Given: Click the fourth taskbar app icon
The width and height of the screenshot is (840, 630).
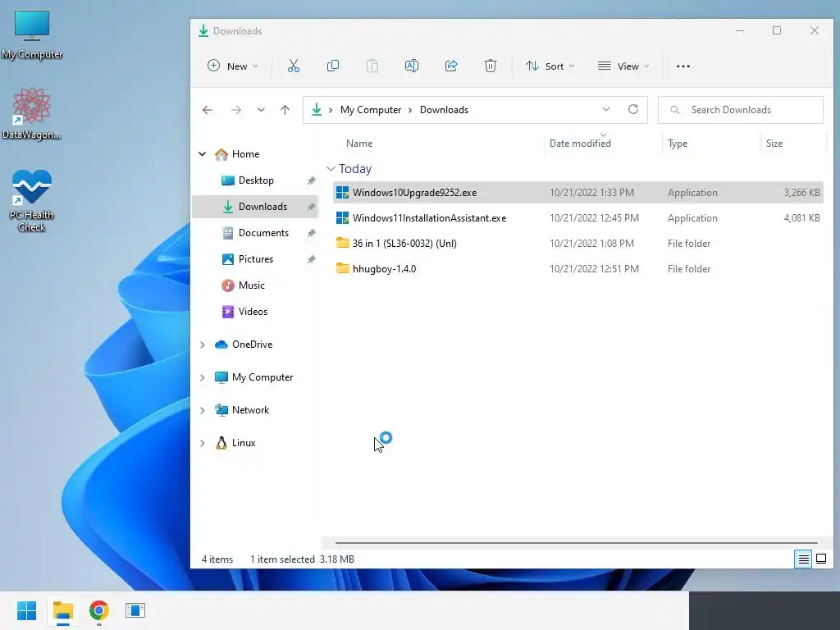Looking at the screenshot, I should pyautogui.click(x=135, y=610).
